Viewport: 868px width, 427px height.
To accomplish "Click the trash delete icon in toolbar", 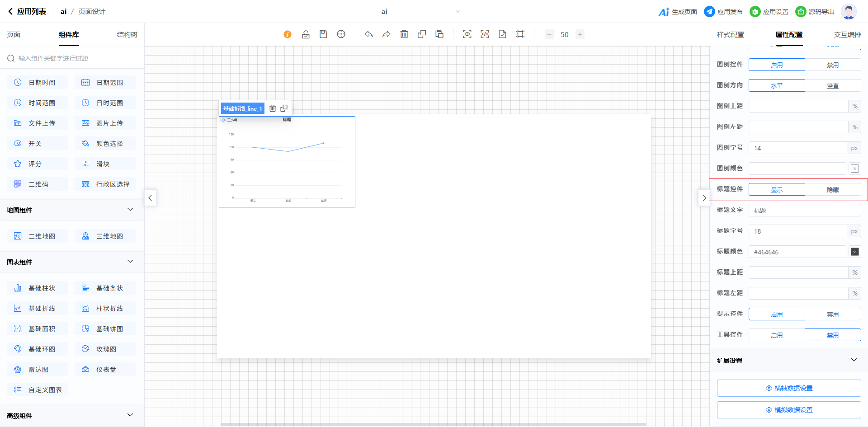I will (x=404, y=34).
